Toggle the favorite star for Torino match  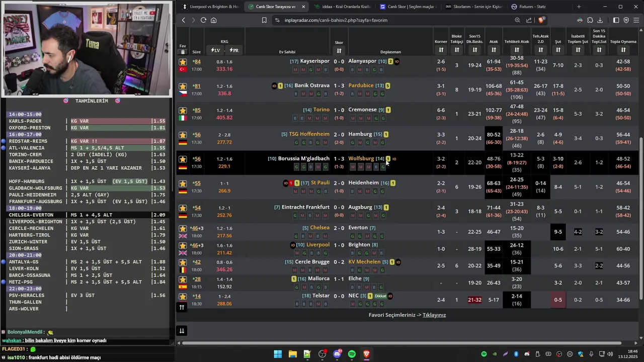pos(183,111)
